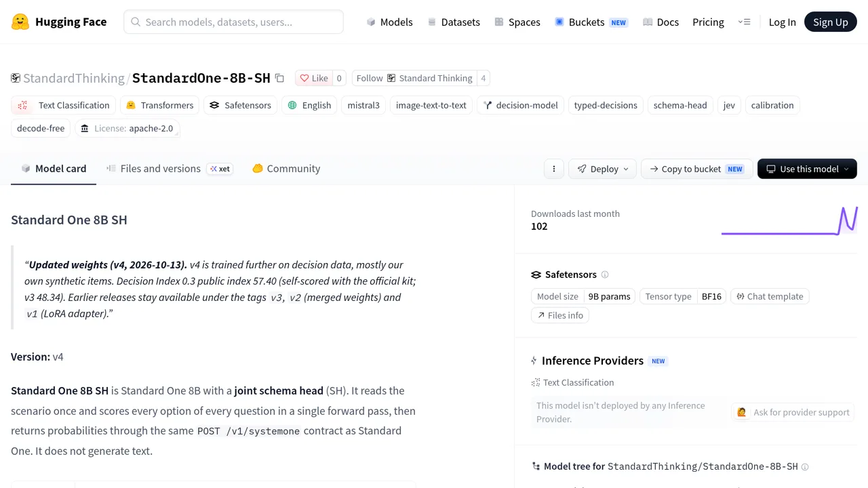Click the Transformers library tag
This screenshot has height=488, width=868.
click(160, 105)
